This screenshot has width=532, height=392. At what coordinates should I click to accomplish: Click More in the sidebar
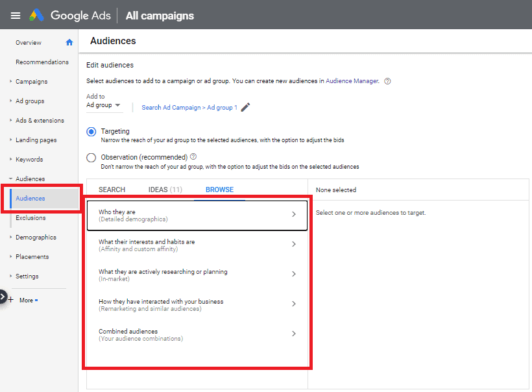[26, 300]
